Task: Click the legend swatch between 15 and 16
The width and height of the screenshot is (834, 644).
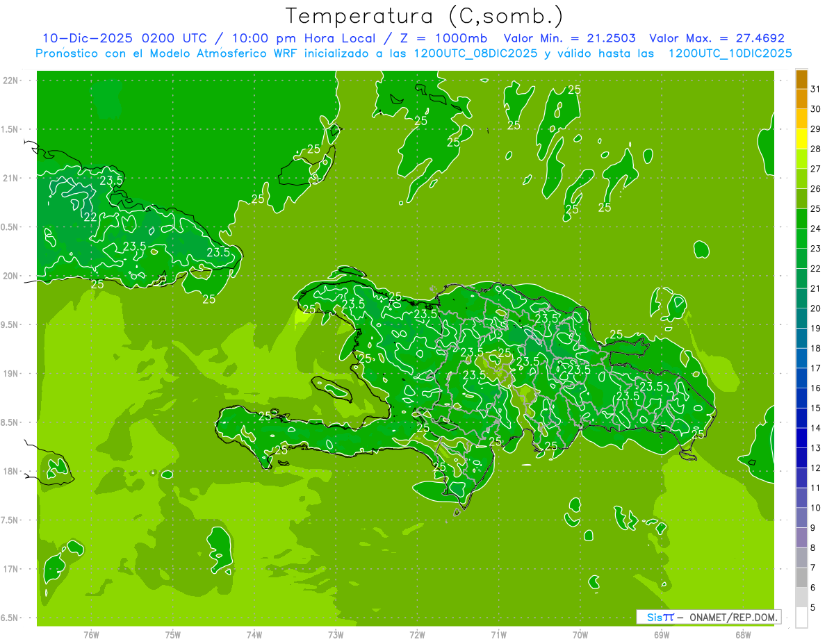Action: pos(801,398)
